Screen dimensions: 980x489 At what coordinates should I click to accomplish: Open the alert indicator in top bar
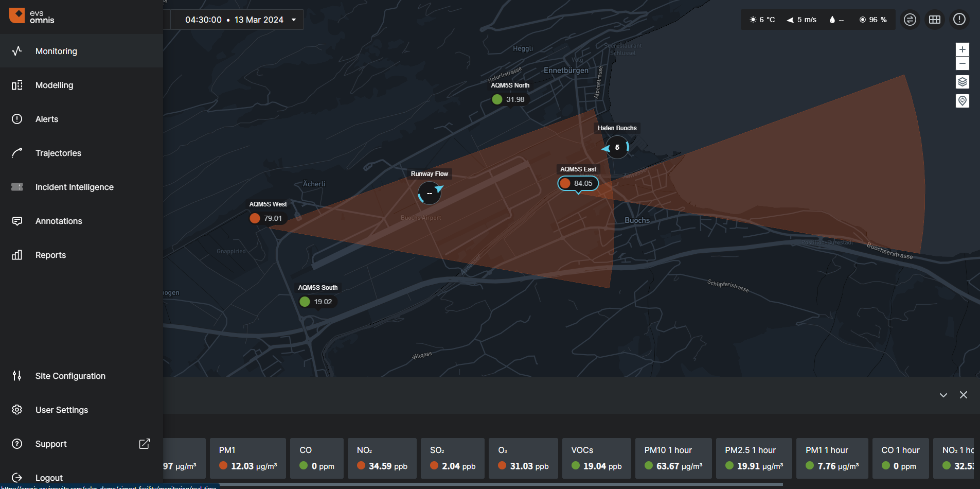(x=959, y=20)
